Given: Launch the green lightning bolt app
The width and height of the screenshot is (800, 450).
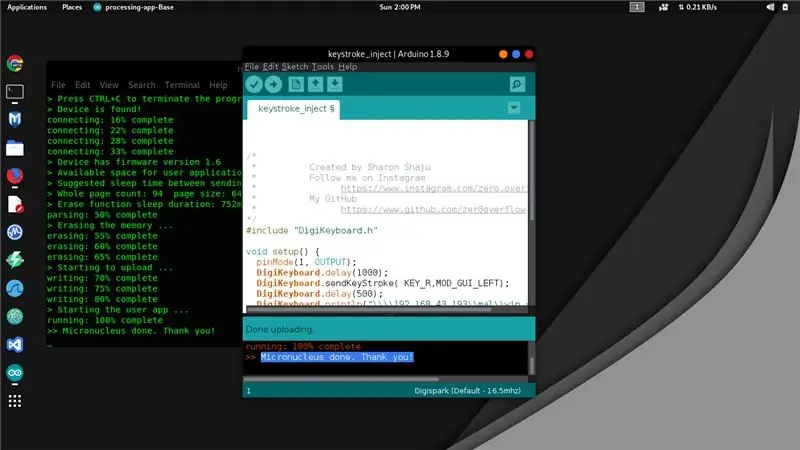Looking at the screenshot, I should click(x=15, y=260).
